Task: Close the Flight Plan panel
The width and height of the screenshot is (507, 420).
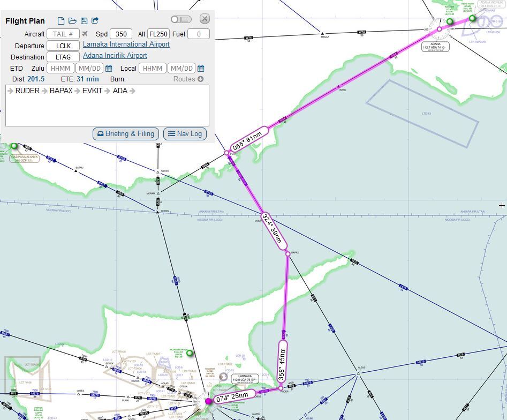Action: pos(205,19)
